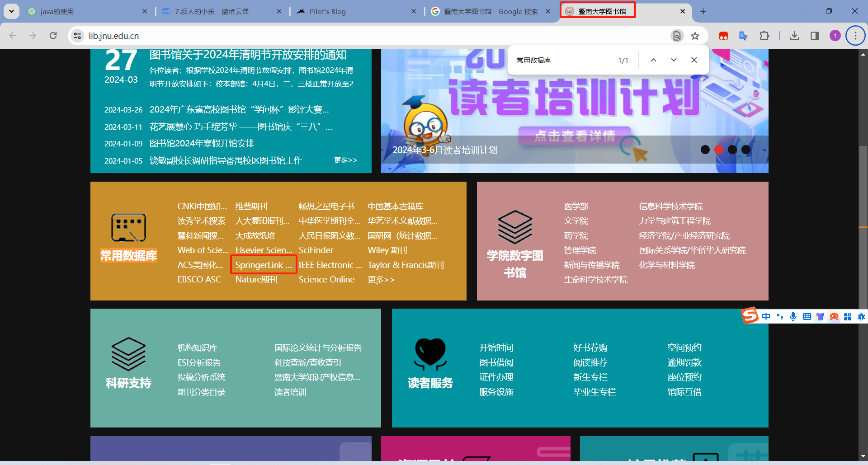The width and height of the screenshot is (868, 465).
Task: Open Downloads from the toolbar icon
Action: [x=794, y=36]
